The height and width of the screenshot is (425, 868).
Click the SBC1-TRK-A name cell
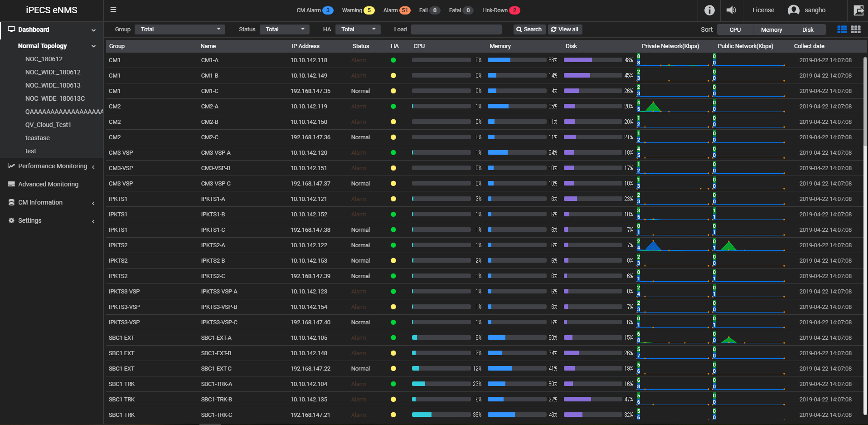217,384
